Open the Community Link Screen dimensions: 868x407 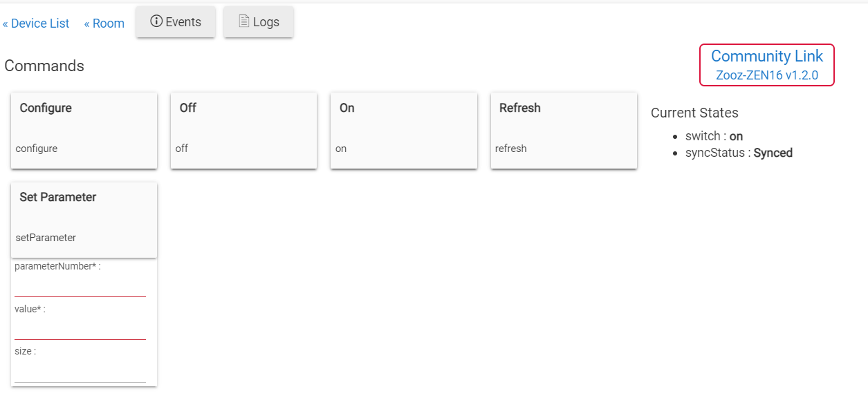767,57
